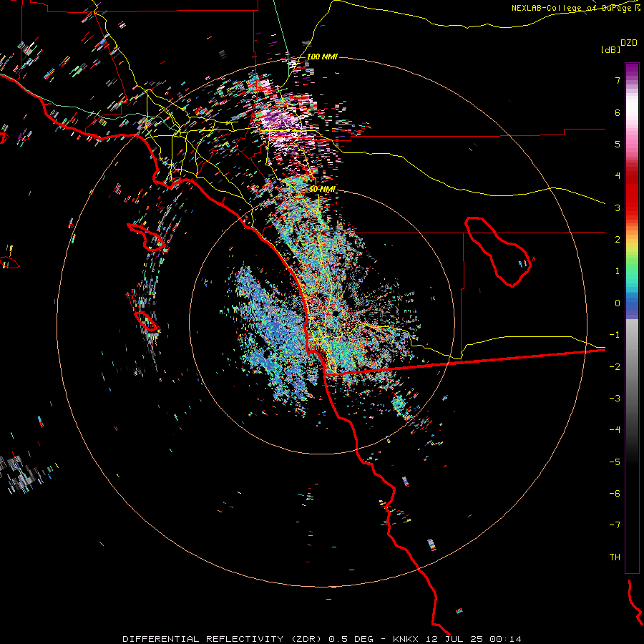Click the 5 value on color scale
Image resolution: width=644 pixels, height=644 pixels.
click(x=618, y=144)
